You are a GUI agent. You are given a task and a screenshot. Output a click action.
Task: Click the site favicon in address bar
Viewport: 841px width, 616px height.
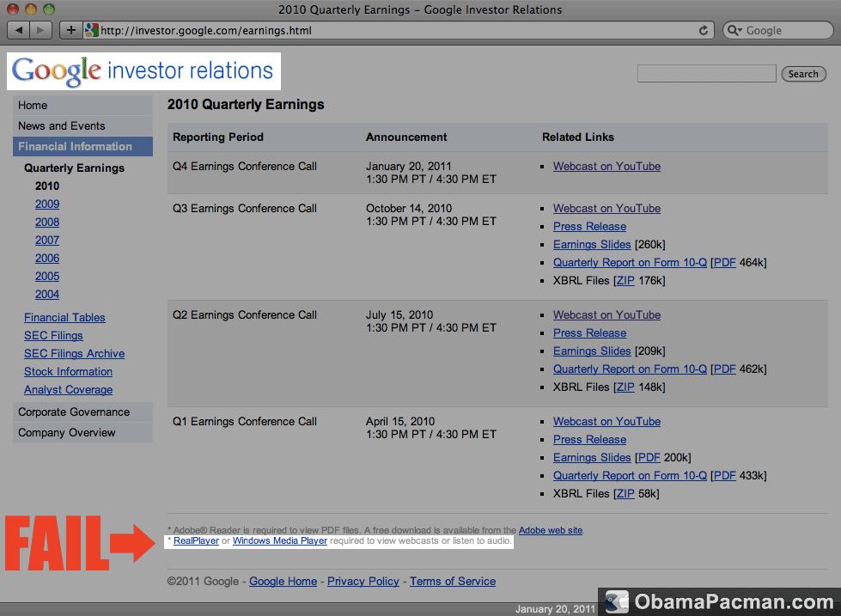click(x=92, y=30)
